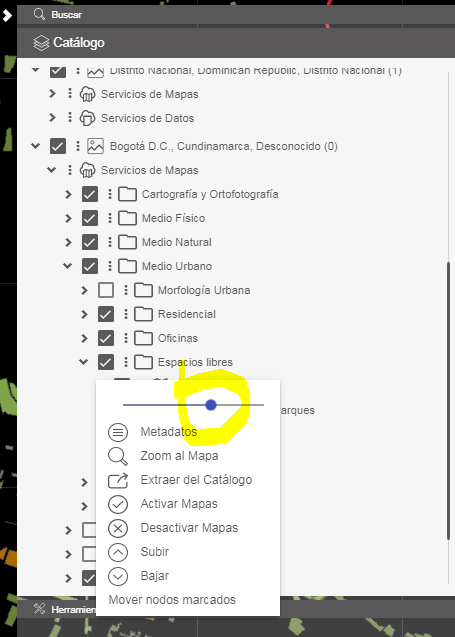The width and height of the screenshot is (455, 637).
Task: Click the Catálogo layers icon
Action: (41, 43)
